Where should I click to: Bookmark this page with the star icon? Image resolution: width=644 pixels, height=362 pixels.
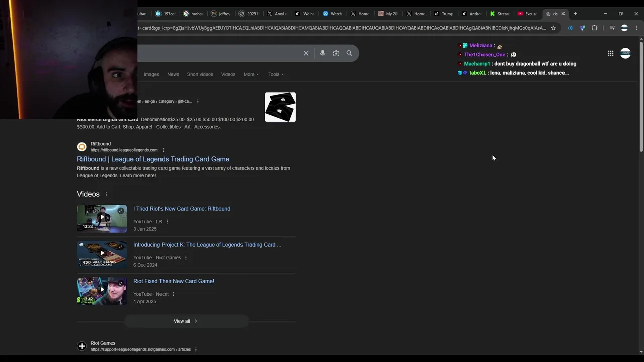coord(553,28)
